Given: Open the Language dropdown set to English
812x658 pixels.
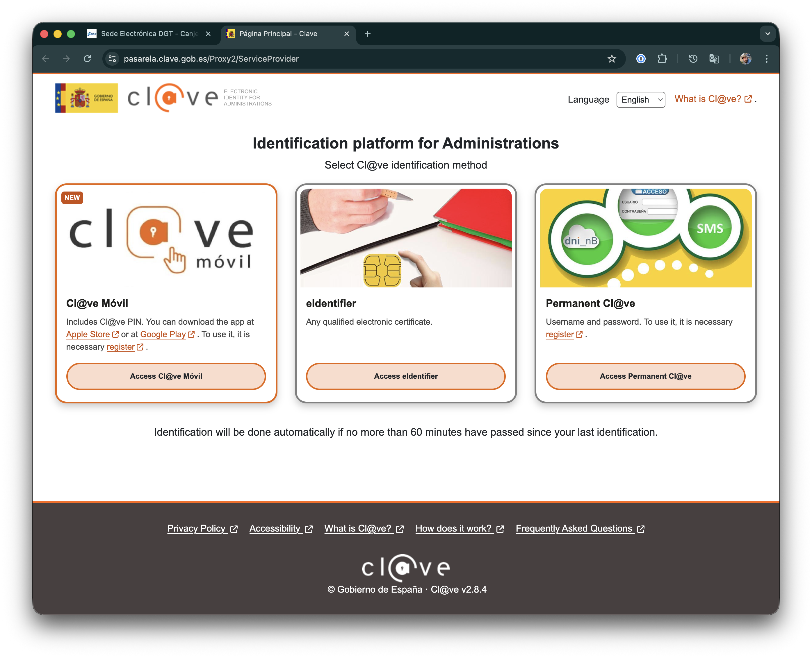Looking at the screenshot, I should [641, 100].
